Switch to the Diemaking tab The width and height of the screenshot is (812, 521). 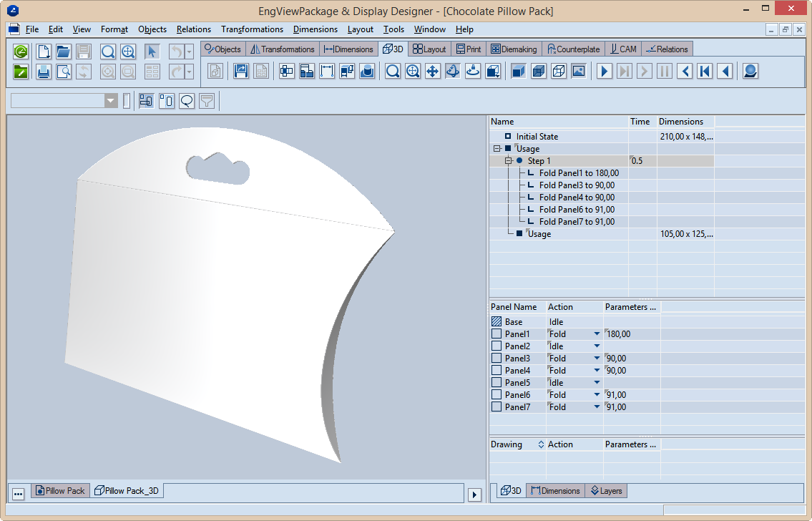(x=514, y=49)
